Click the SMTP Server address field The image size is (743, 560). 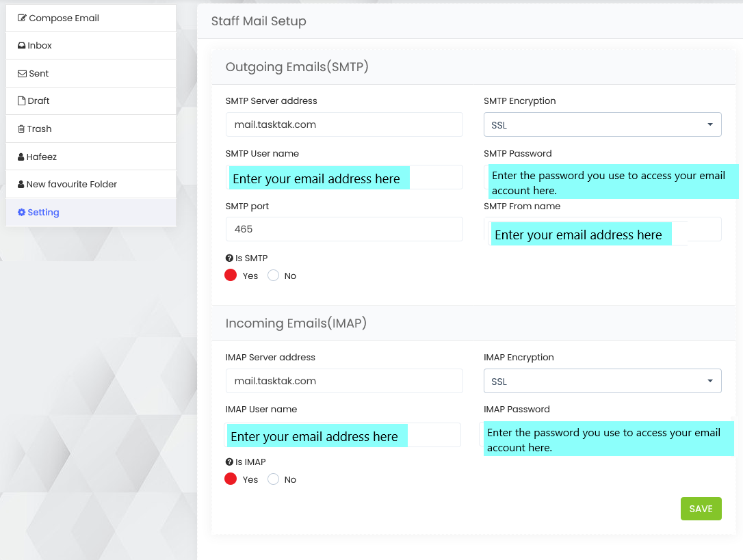[344, 125]
